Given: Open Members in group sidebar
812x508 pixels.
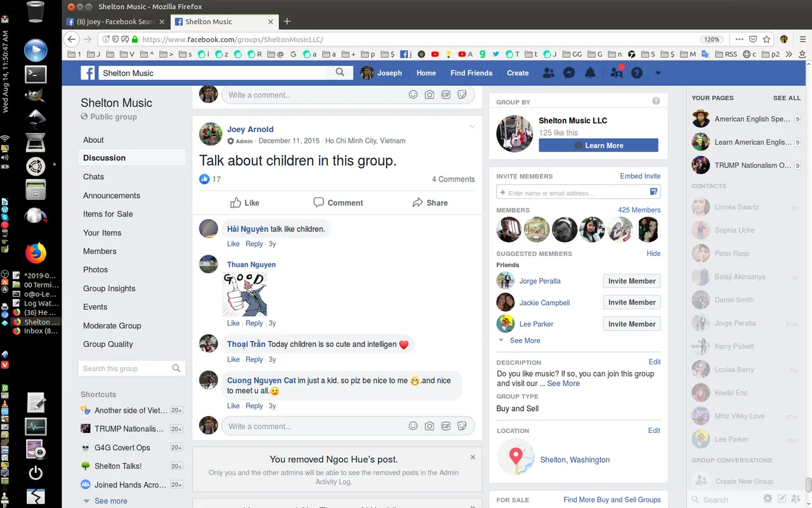Looking at the screenshot, I should click(x=100, y=251).
